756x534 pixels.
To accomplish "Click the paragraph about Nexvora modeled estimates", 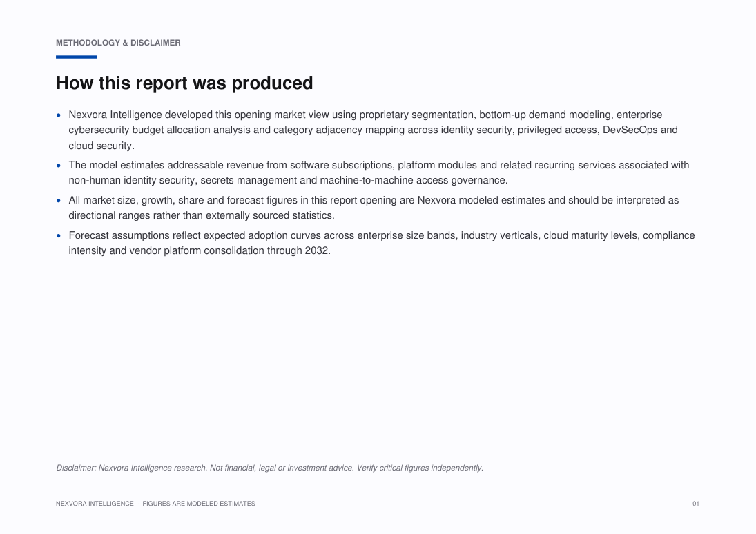I will point(374,208).
